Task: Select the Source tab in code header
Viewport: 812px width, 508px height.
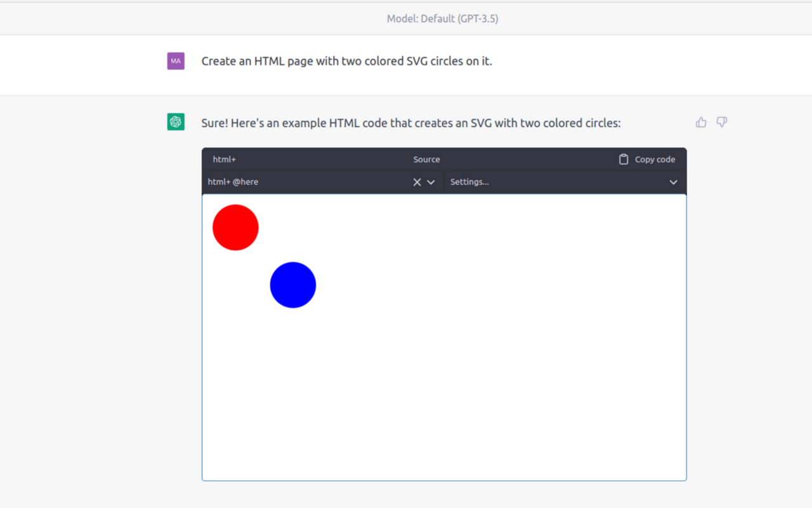Action: point(426,159)
